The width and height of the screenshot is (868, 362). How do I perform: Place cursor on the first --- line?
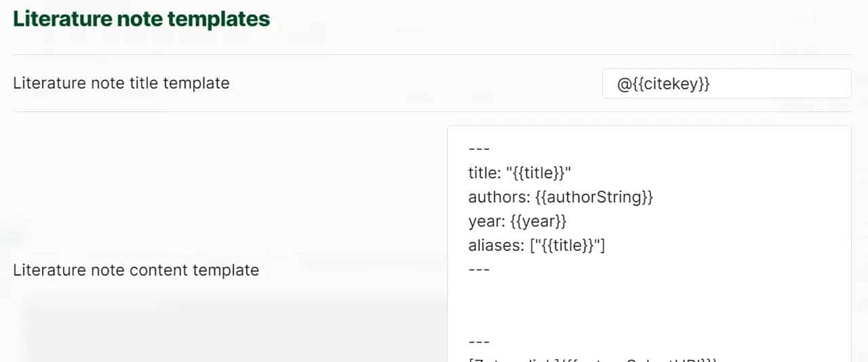pos(479,149)
